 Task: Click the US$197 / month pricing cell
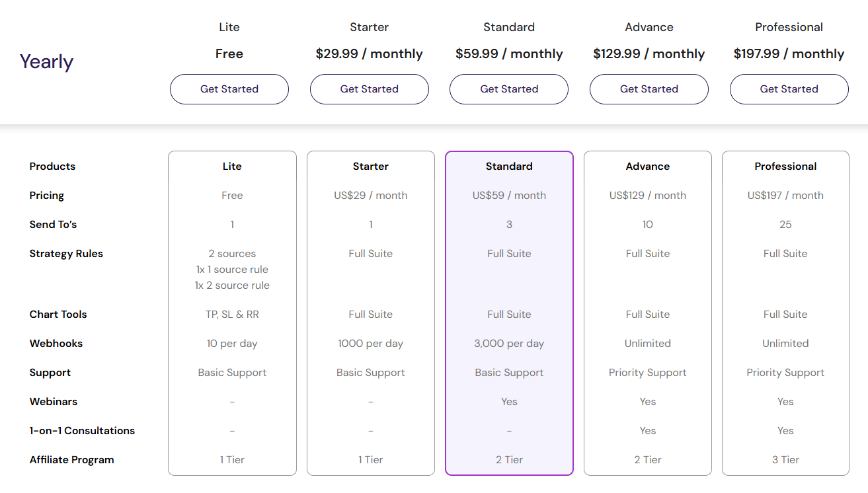coord(785,196)
